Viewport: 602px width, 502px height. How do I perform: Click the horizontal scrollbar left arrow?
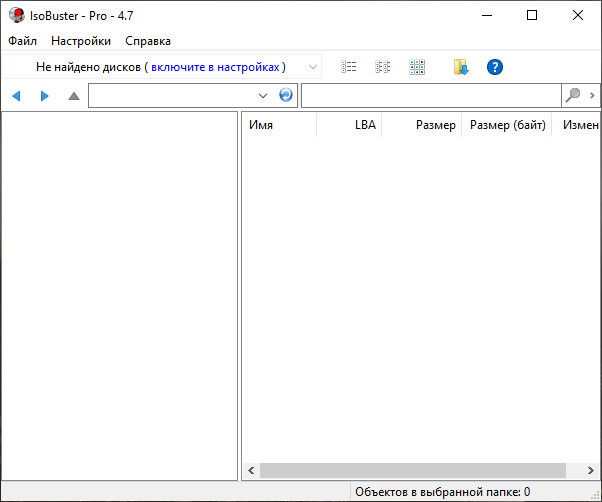pyautogui.click(x=251, y=471)
